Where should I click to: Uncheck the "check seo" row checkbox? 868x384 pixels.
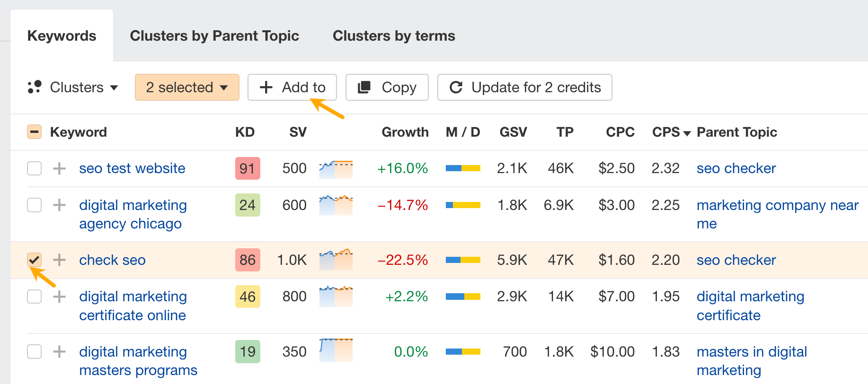(34, 260)
